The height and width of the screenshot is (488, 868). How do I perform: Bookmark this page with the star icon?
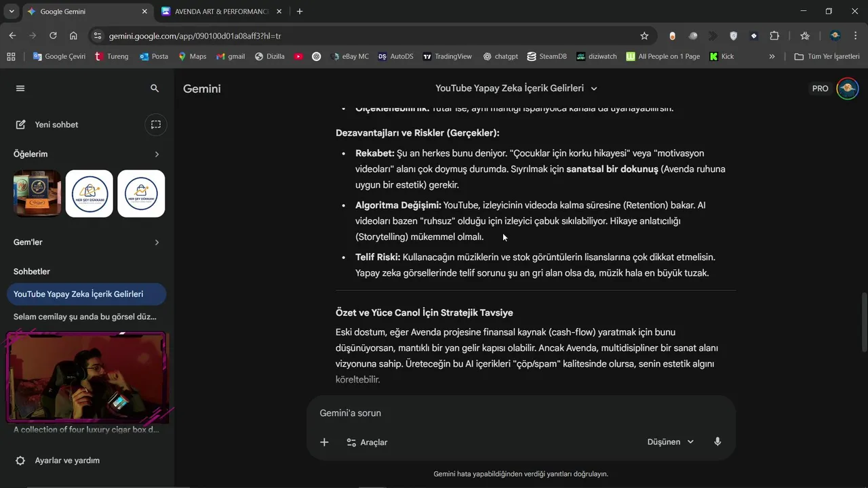644,36
